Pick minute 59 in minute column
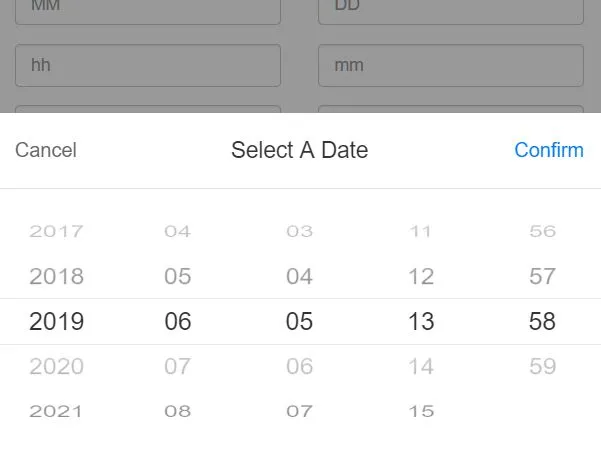 tap(542, 366)
